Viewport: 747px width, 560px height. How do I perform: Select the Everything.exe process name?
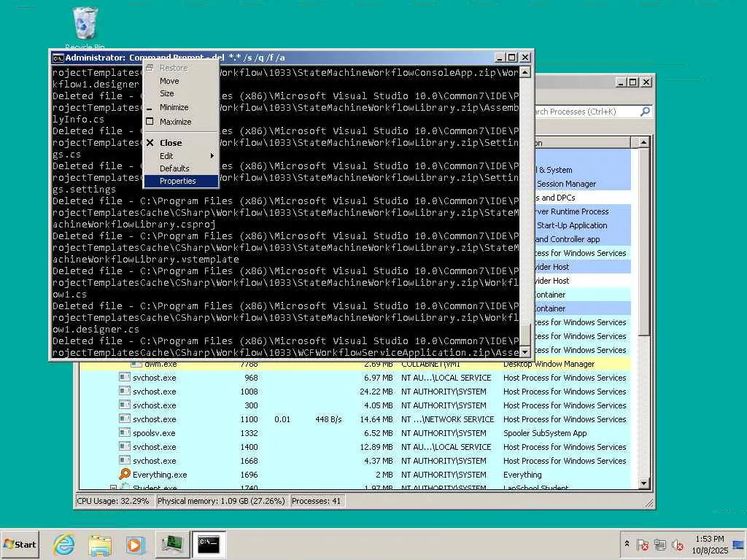point(160,475)
